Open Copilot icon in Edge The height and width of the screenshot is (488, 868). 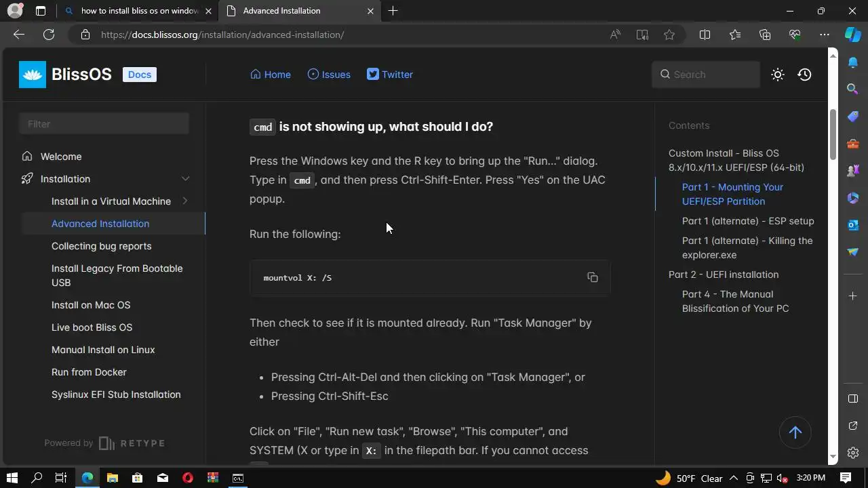(x=853, y=35)
